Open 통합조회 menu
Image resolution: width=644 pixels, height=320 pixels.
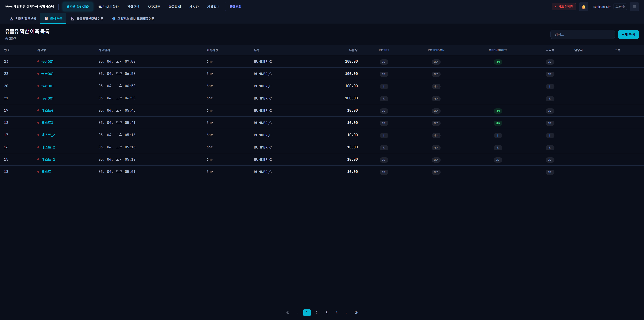[x=235, y=7]
